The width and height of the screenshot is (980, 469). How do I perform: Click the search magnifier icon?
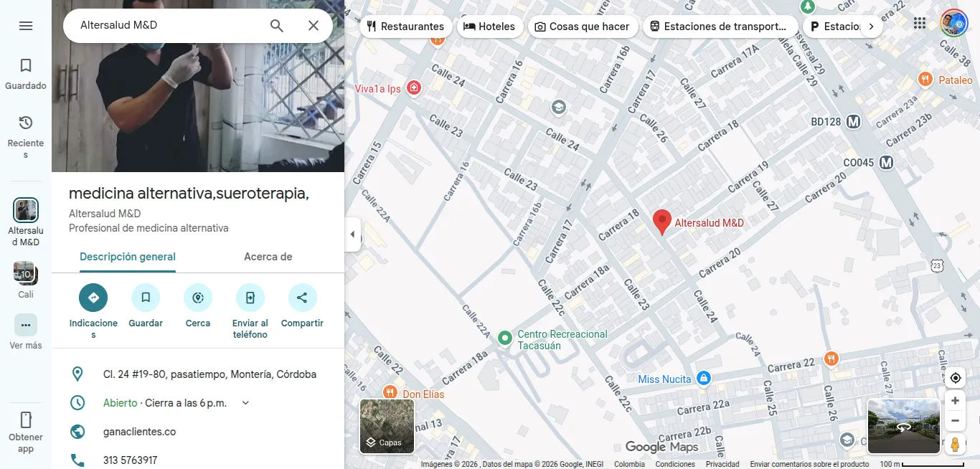[x=277, y=26]
